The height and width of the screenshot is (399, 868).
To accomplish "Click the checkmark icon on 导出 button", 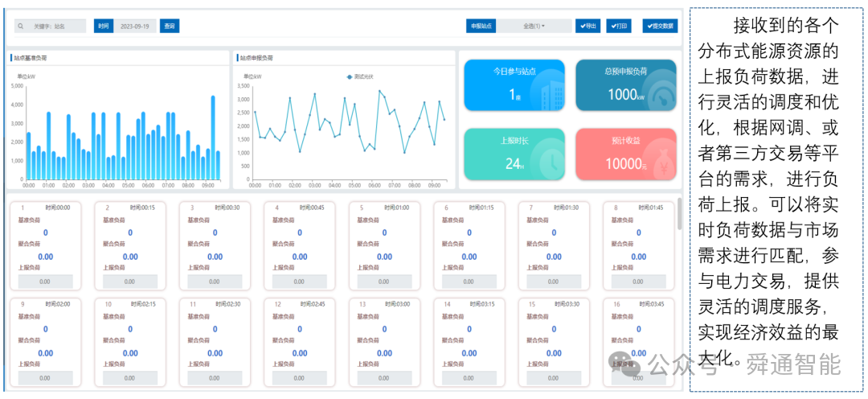I will [x=583, y=26].
